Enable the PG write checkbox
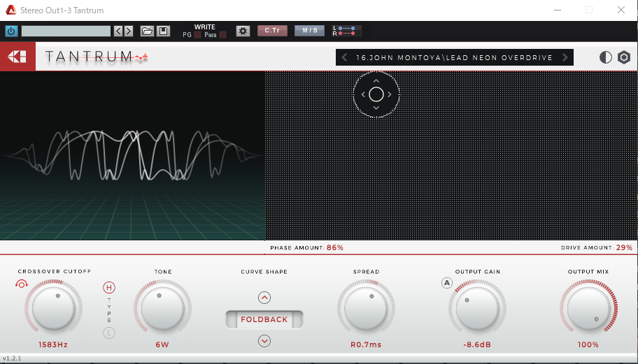The height and width of the screenshot is (364, 638). pos(197,35)
